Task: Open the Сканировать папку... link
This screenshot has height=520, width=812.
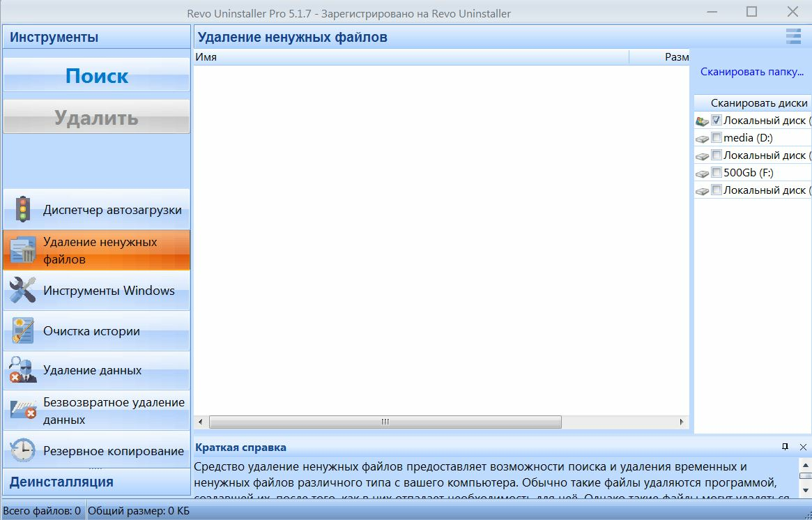Action: (x=752, y=72)
